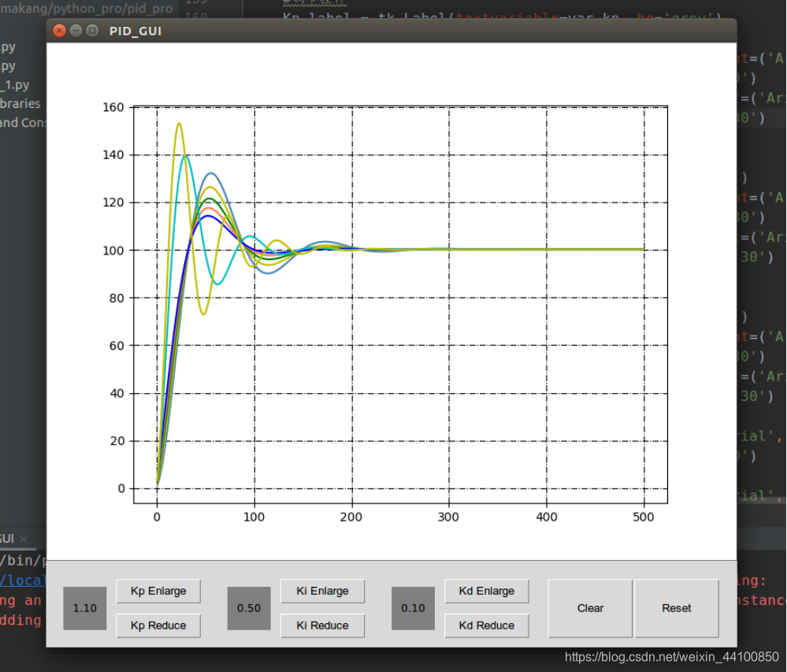Screen dimensions: 787x672
Task: Select the Kp value label 1.10
Action: [x=85, y=608]
